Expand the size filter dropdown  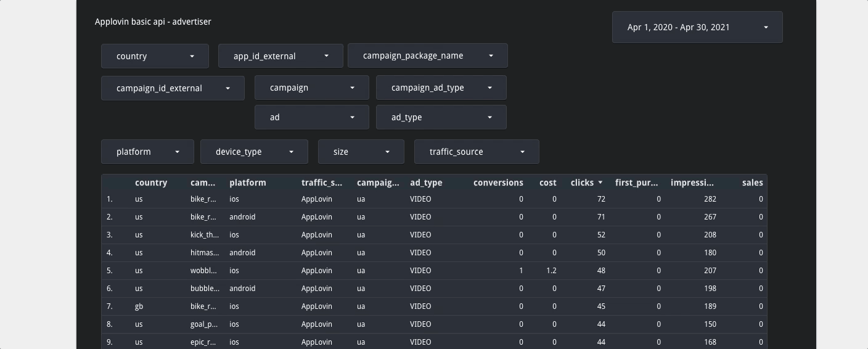pos(361,152)
